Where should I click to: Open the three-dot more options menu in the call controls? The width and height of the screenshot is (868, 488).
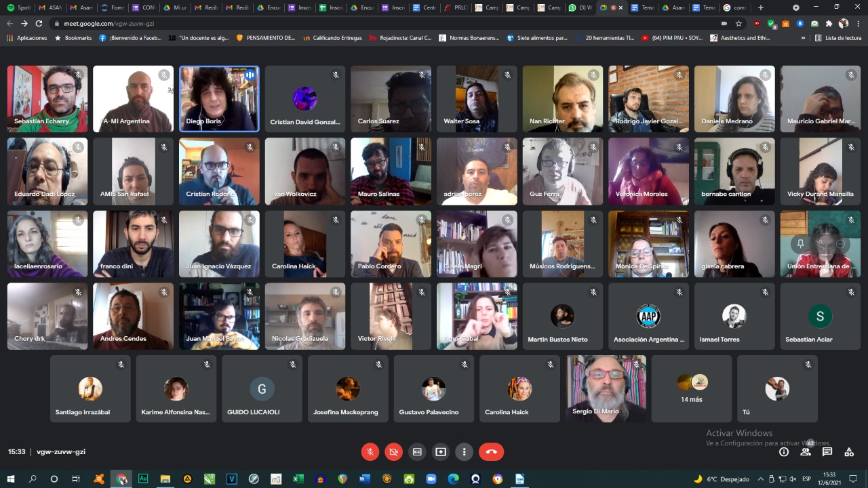pyautogui.click(x=464, y=452)
